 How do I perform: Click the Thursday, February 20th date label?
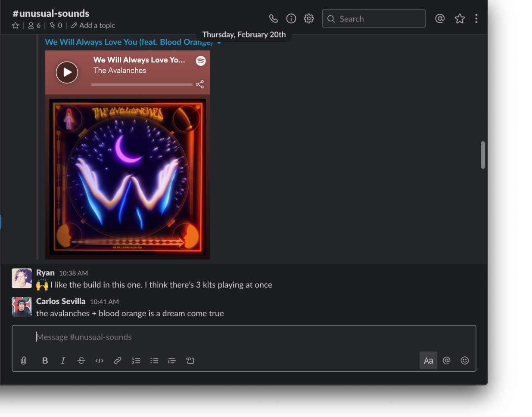coord(244,34)
